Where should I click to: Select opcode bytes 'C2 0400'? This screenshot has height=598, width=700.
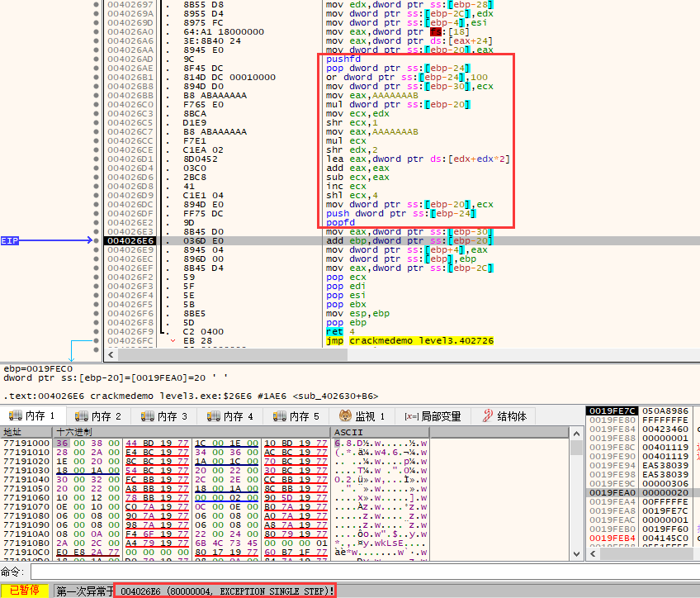point(204,331)
